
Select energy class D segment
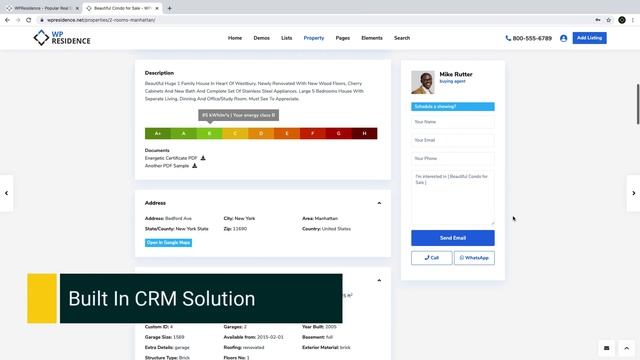click(x=261, y=133)
